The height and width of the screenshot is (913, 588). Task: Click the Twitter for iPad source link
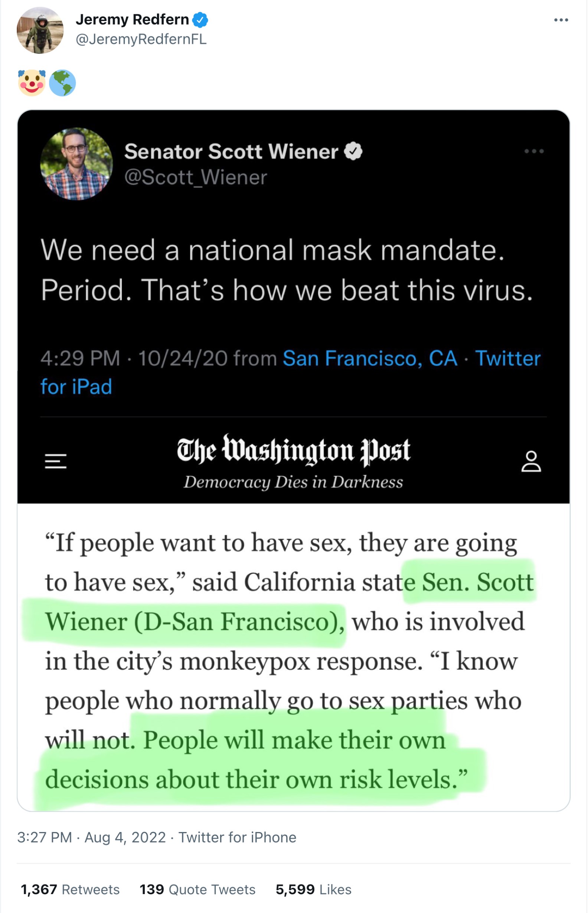pos(507,359)
